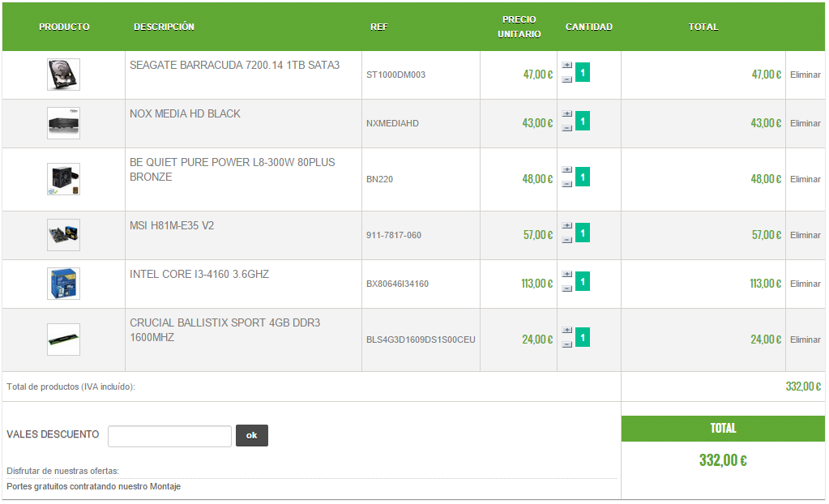Screen dimensions: 829x504
Task: Open CRUCIAL BALLISTIX SPORT 4GB DDR3 description
Action: point(224,330)
